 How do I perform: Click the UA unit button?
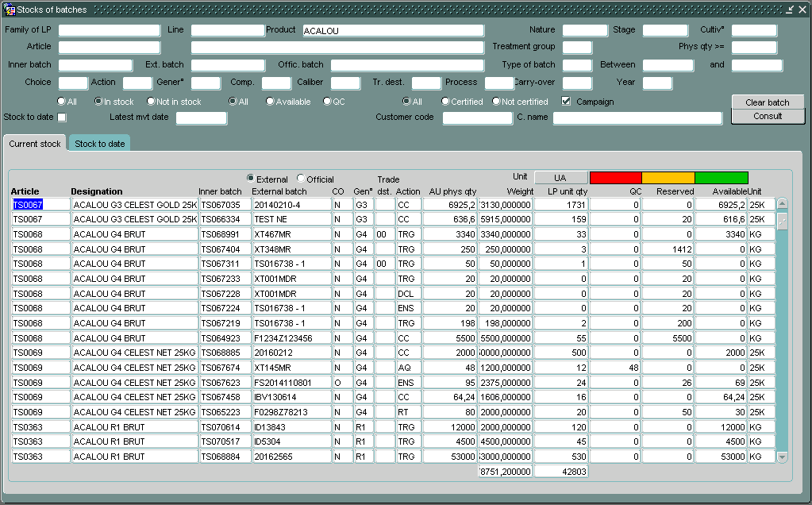tap(561, 178)
